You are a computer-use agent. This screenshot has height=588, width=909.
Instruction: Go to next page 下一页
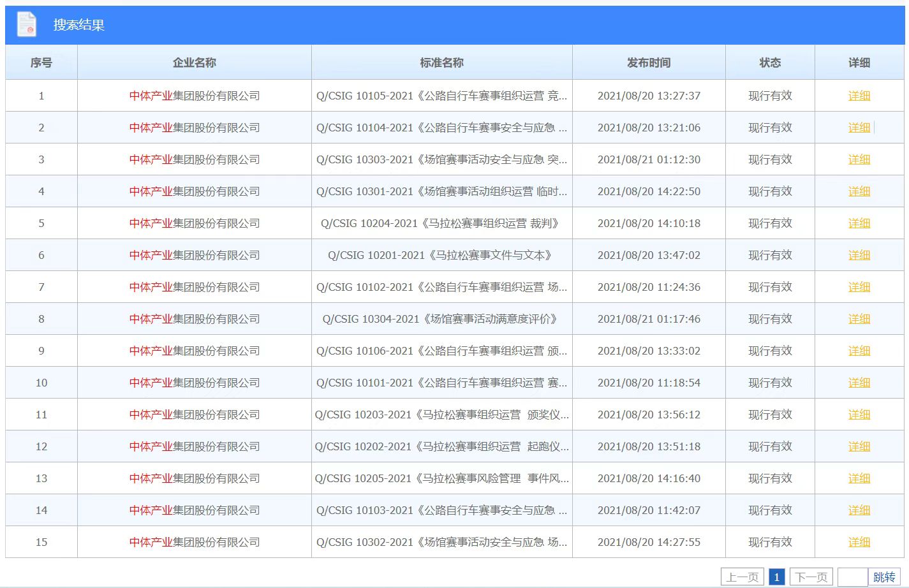[x=811, y=577]
